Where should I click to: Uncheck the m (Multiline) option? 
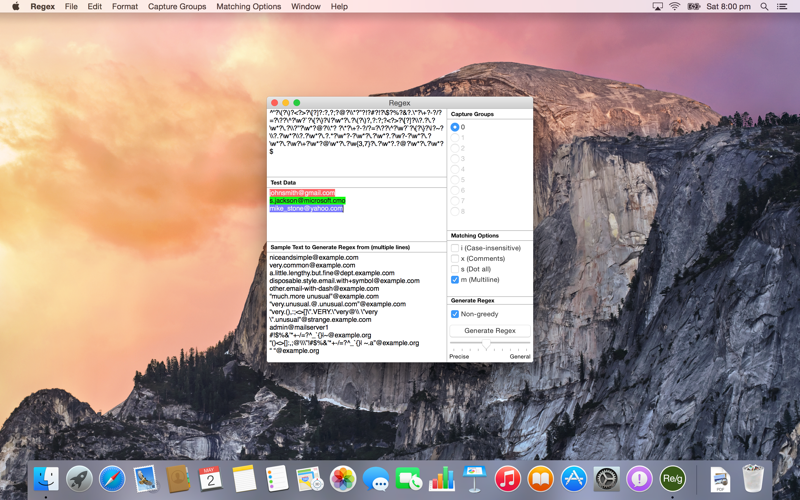click(x=455, y=280)
